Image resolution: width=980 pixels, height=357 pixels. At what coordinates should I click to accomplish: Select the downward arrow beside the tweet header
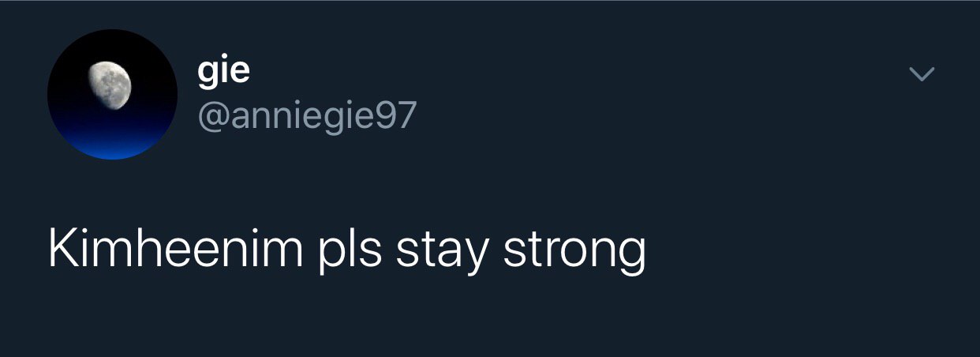coord(922,75)
